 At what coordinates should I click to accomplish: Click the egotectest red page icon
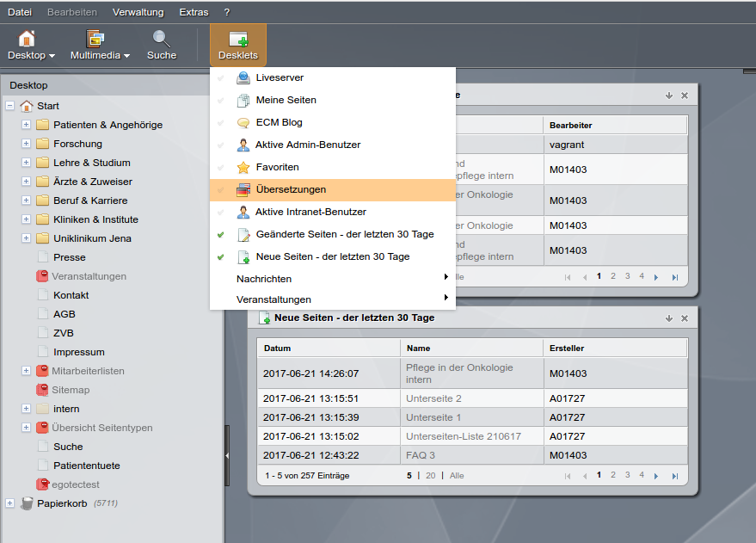[42, 484]
